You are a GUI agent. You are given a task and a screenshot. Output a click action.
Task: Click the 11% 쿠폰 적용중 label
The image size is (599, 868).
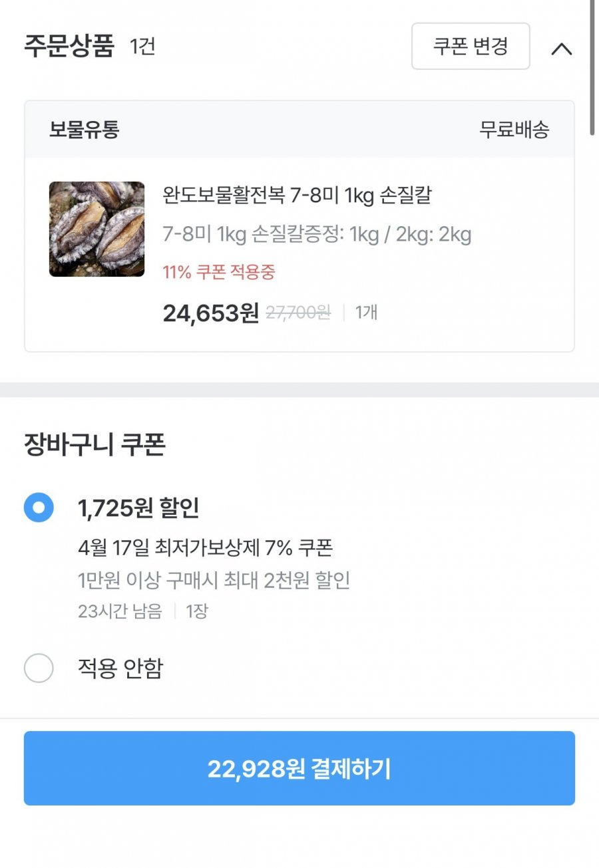(x=219, y=272)
